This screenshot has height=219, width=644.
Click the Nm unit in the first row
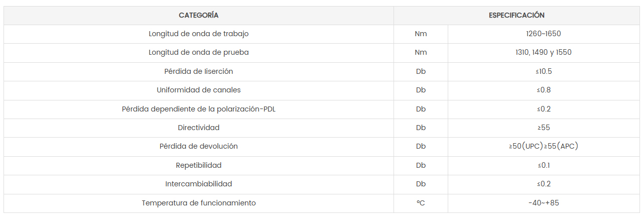(x=421, y=34)
